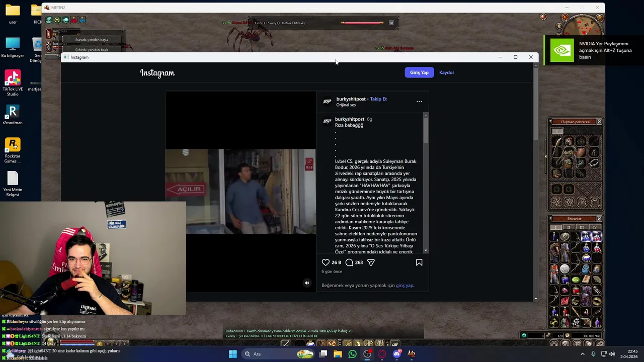Image resolution: width=644 pixels, height=362 pixels.
Task: Like the post with the heart icon
Action: pyautogui.click(x=326, y=262)
